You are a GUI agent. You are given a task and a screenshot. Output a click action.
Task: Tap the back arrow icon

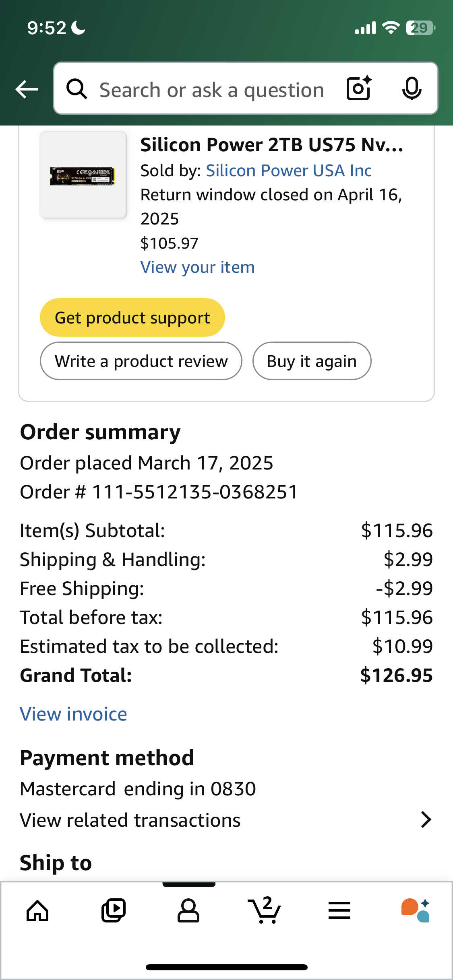(27, 89)
